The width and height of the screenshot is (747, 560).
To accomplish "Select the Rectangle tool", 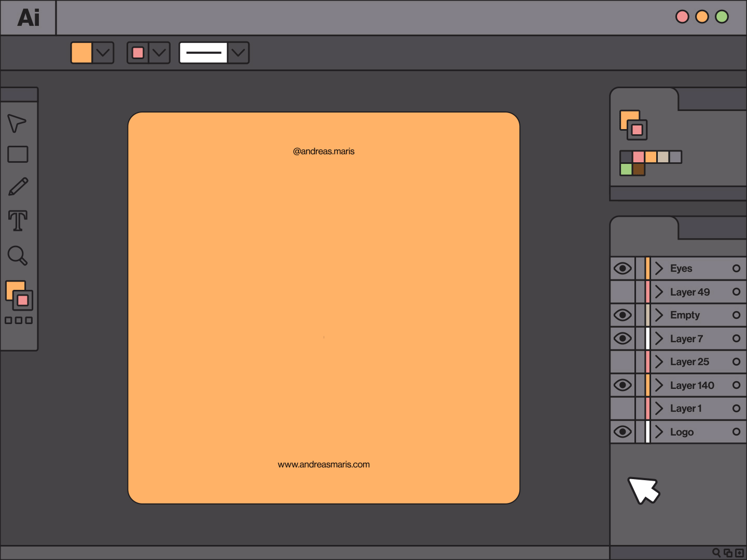I will [18, 155].
